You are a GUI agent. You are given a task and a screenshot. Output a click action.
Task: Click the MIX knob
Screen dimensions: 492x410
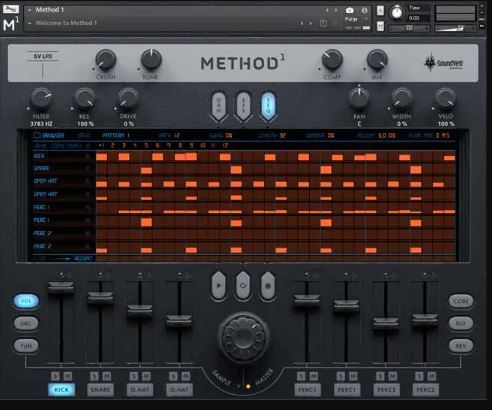[377, 60]
